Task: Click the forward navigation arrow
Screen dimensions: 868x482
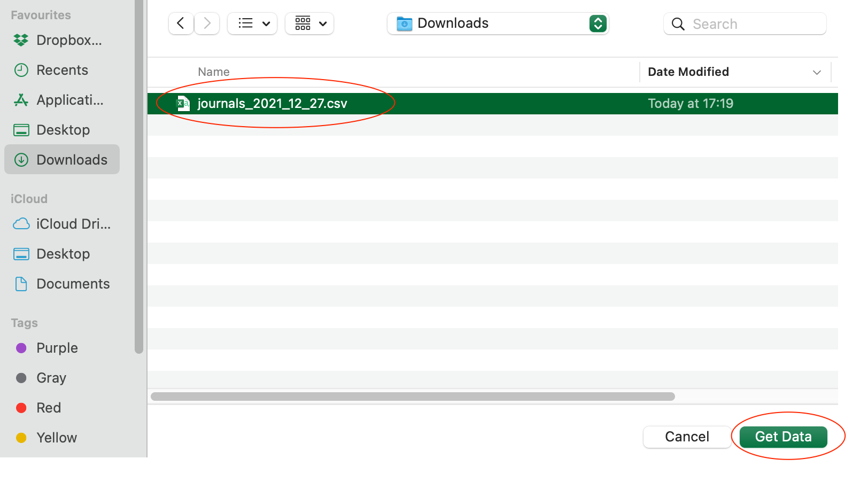Action: pos(207,24)
